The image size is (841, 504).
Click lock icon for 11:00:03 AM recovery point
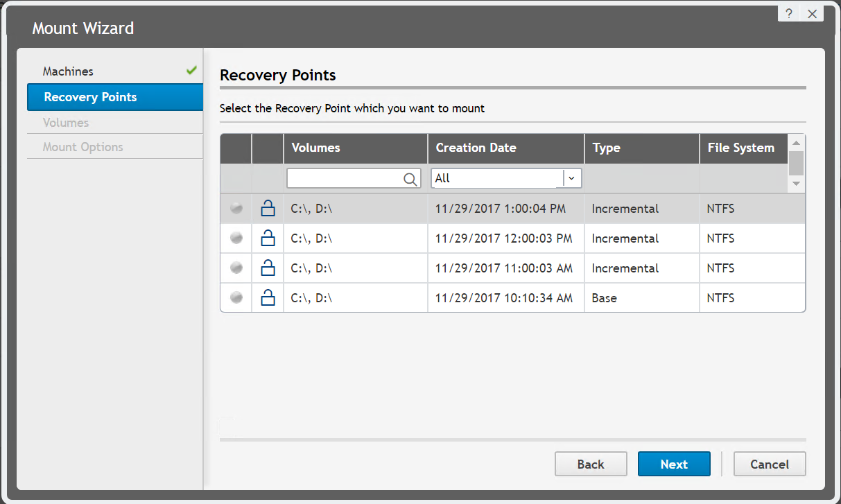point(268,268)
